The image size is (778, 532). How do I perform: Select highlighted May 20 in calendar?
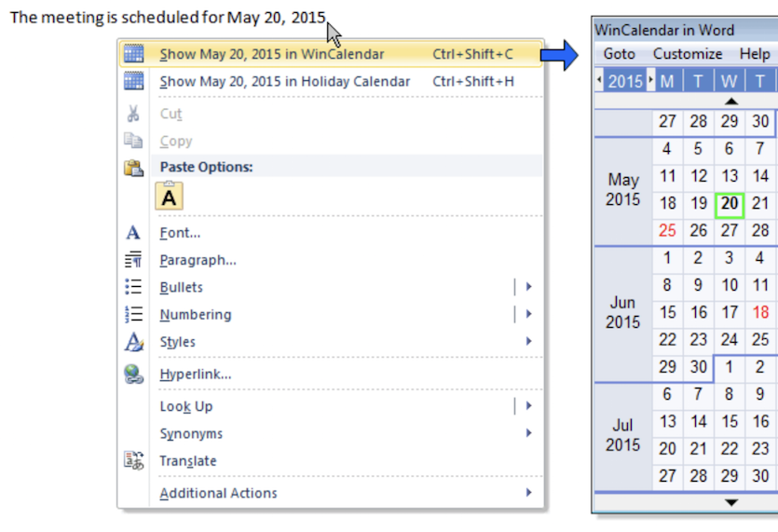pyautogui.click(x=730, y=203)
